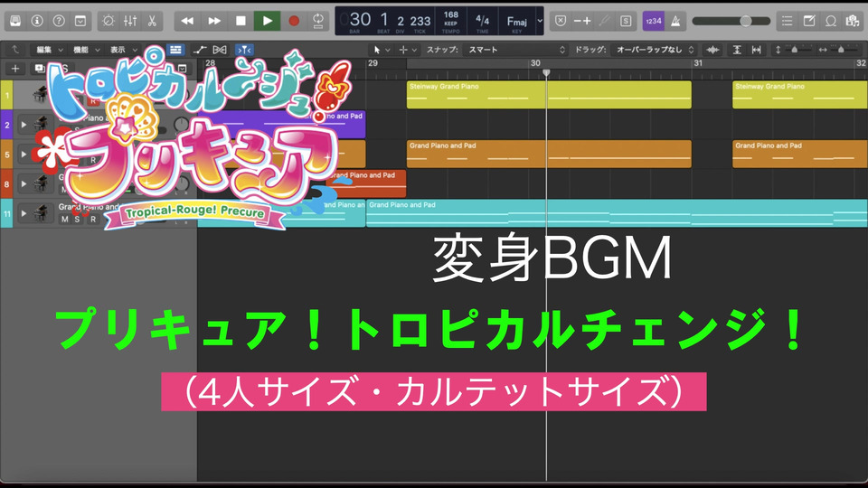Click the Rewind transport button

coord(187,21)
